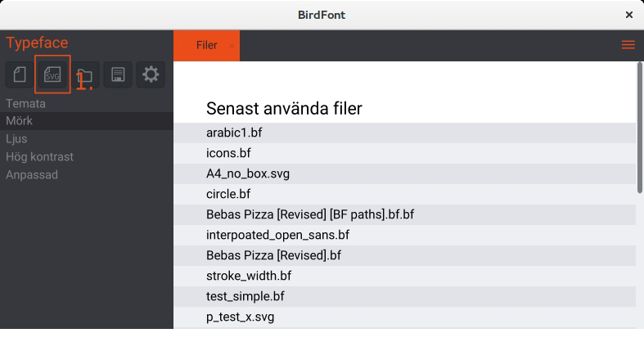Choose the Ljus theme
644x342 pixels.
point(16,139)
